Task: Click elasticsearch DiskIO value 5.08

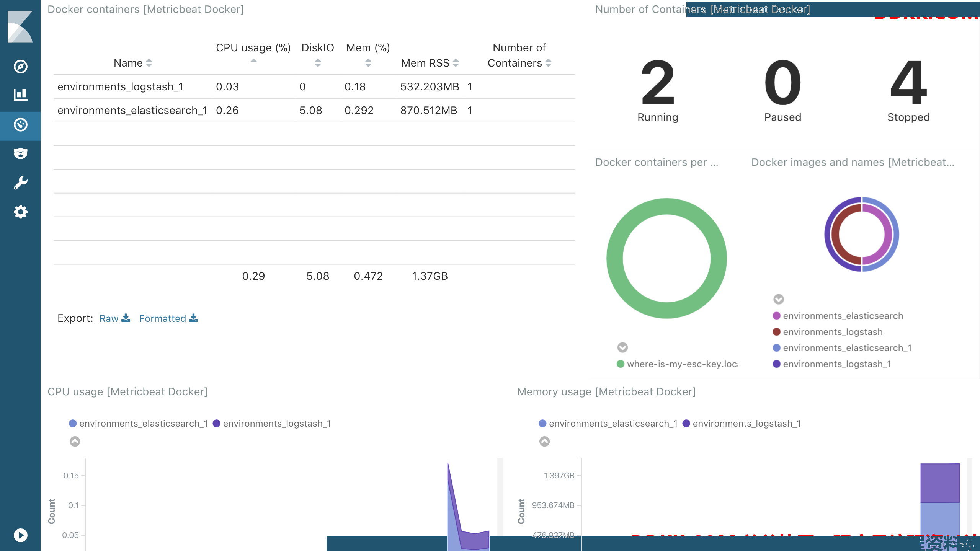Action: pos(310,111)
